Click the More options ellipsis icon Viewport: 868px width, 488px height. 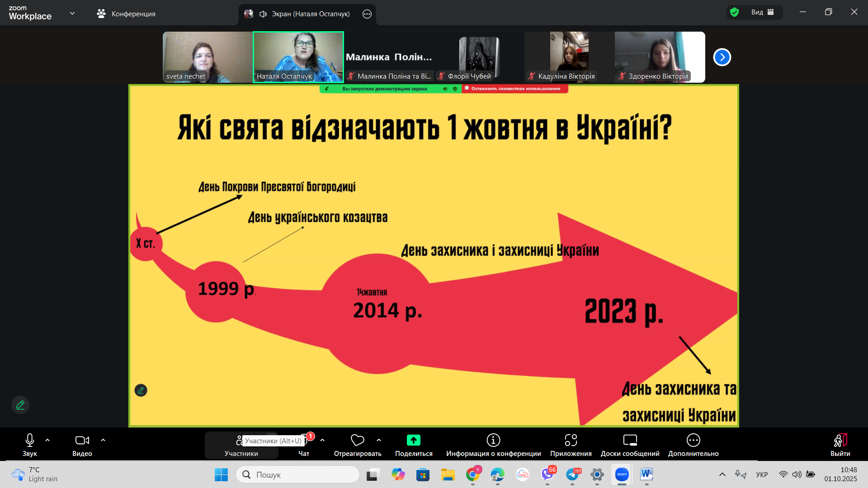693,440
